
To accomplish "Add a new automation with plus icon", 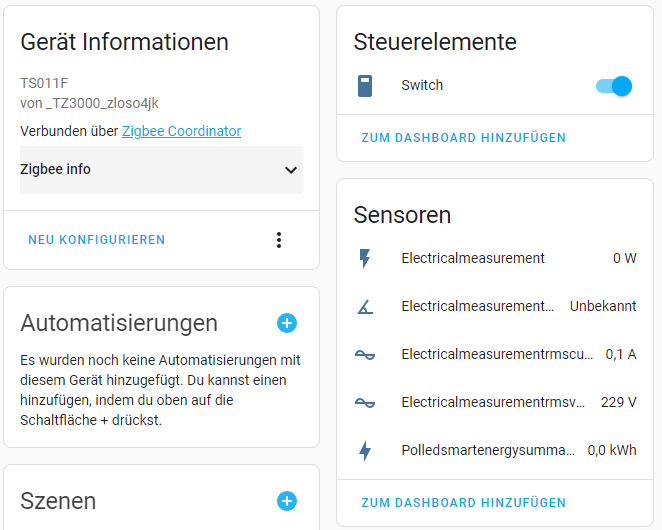I will (x=287, y=323).
